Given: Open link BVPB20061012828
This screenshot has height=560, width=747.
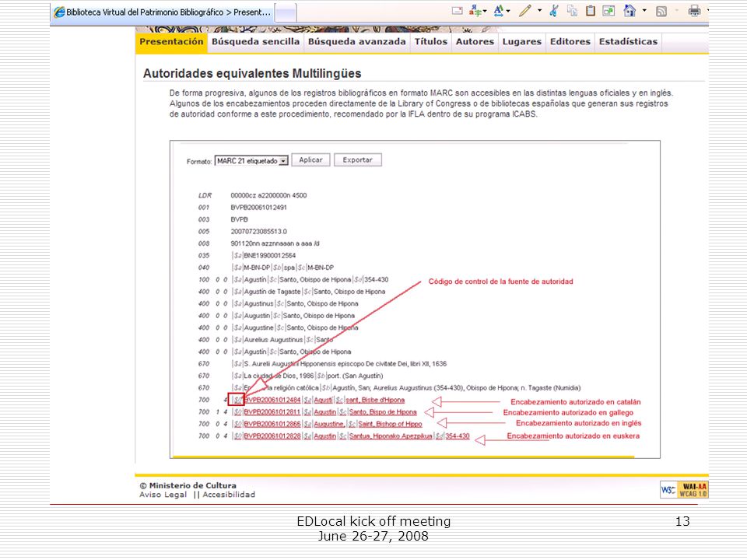Looking at the screenshot, I should point(272,436).
